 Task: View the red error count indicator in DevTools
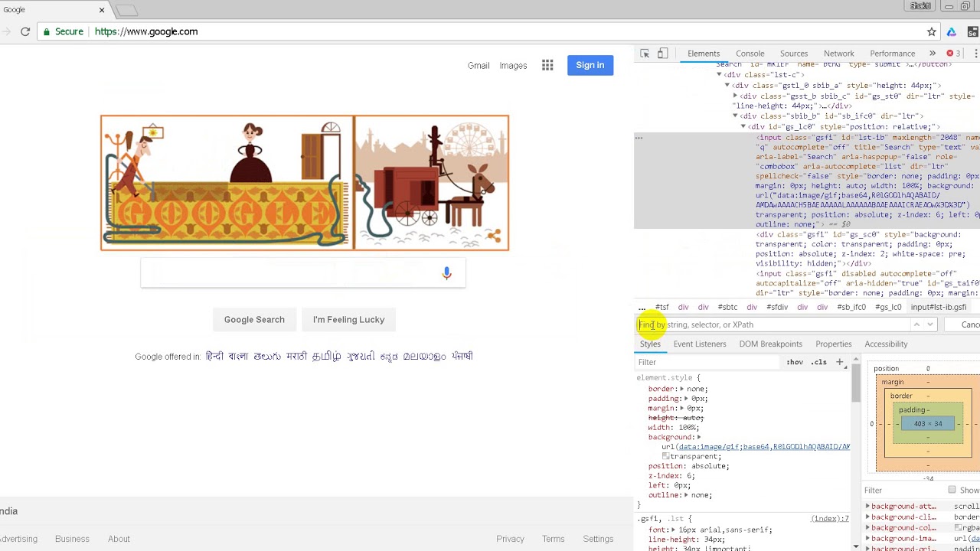[x=953, y=54]
